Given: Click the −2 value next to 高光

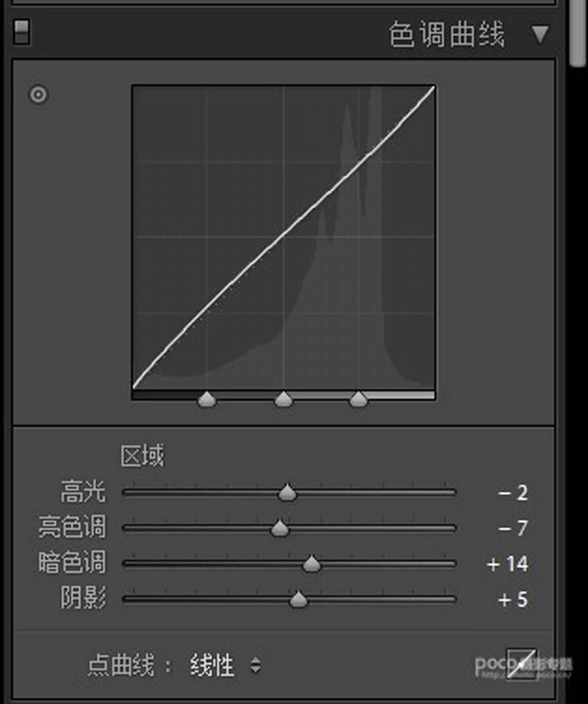Looking at the screenshot, I should pyautogui.click(x=513, y=493).
